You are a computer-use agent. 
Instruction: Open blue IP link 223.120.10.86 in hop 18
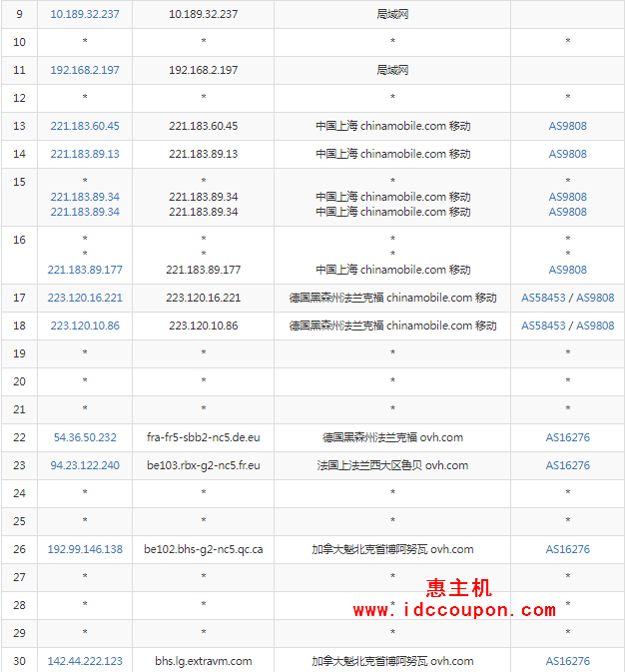click(x=85, y=326)
